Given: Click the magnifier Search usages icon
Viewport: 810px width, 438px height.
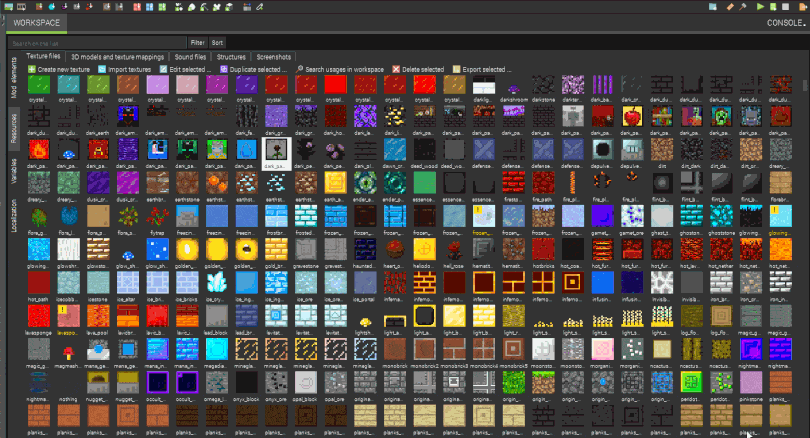Looking at the screenshot, I should tap(300, 69).
